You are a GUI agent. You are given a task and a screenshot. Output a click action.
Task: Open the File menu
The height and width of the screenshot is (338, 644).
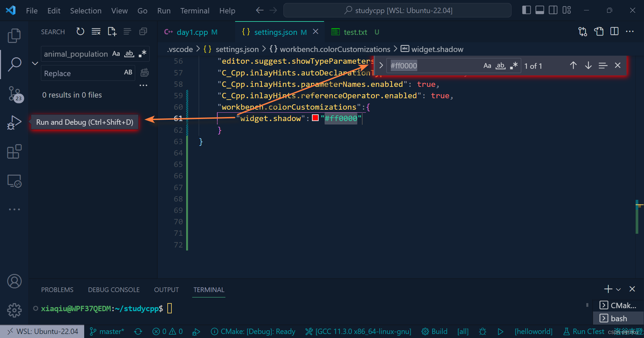[x=32, y=11]
